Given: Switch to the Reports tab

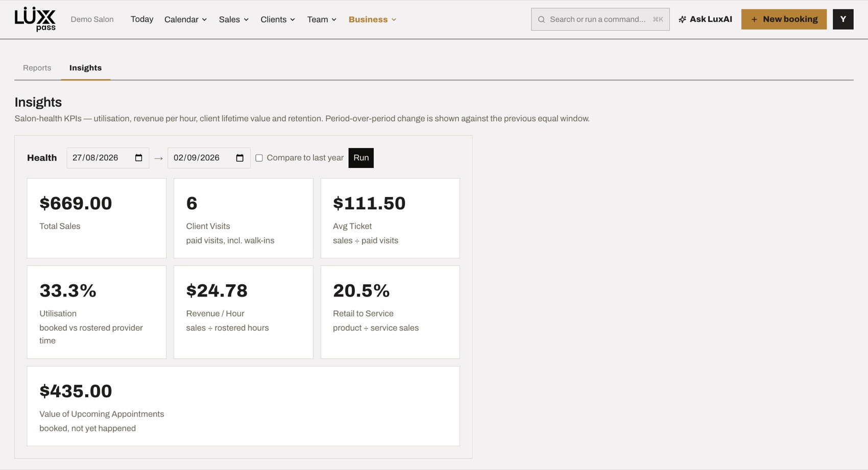Looking at the screenshot, I should 37,68.
